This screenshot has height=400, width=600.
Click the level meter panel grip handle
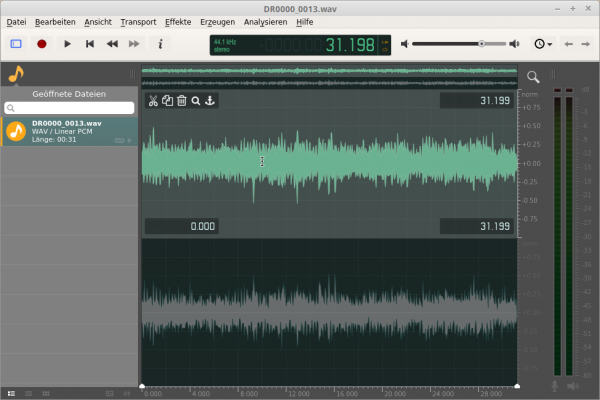pyautogui.click(x=553, y=74)
